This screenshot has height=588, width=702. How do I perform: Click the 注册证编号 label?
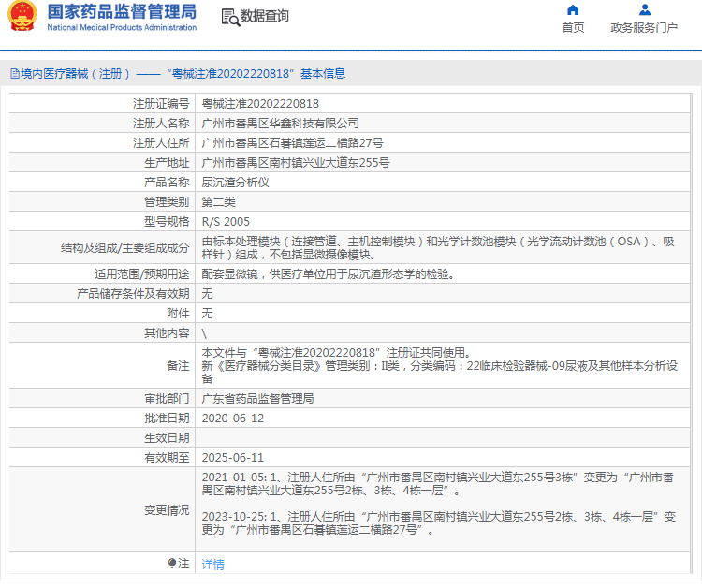[161, 104]
